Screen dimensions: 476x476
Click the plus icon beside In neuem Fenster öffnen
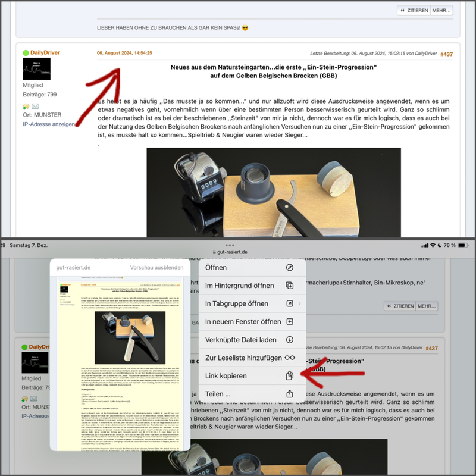[x=290, y=321]
